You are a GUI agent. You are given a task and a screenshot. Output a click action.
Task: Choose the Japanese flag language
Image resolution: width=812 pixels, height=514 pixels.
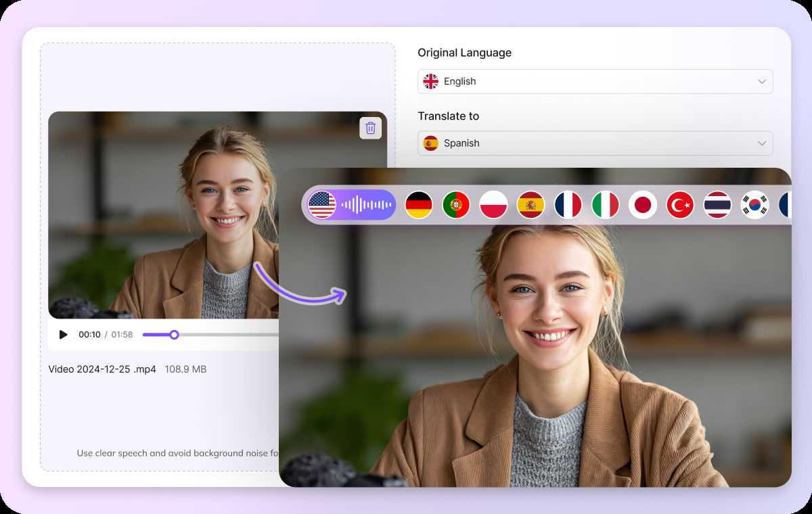[643, 204]
